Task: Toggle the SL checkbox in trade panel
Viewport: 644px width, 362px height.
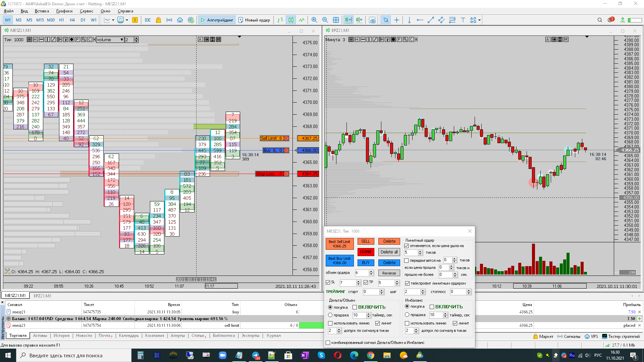Action: [328, 283]
